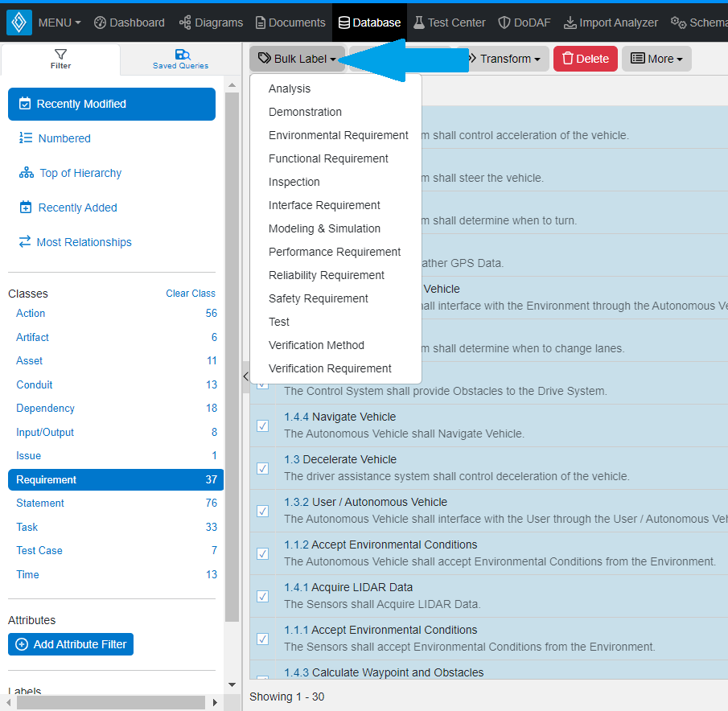Viewport: 728px width, 711px height.
Task: Open the DoDAF view
Action: [x=524, y=22]
